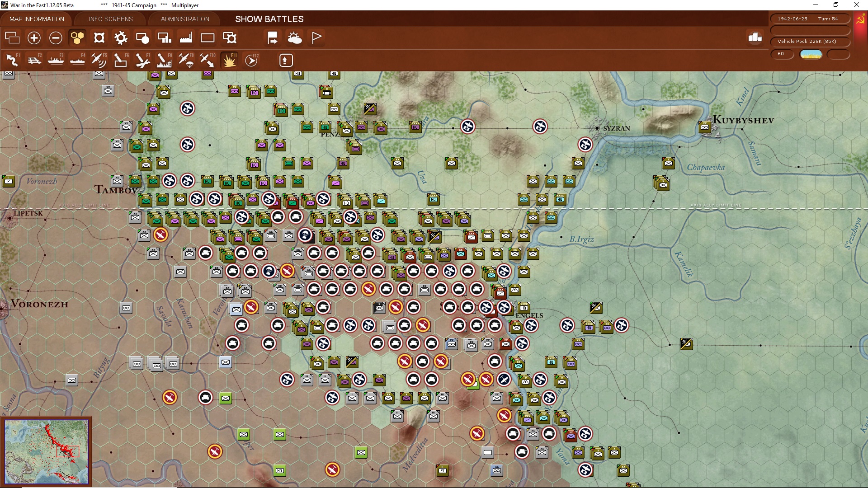Toggle F11 show battles mode

click(229, 60)
